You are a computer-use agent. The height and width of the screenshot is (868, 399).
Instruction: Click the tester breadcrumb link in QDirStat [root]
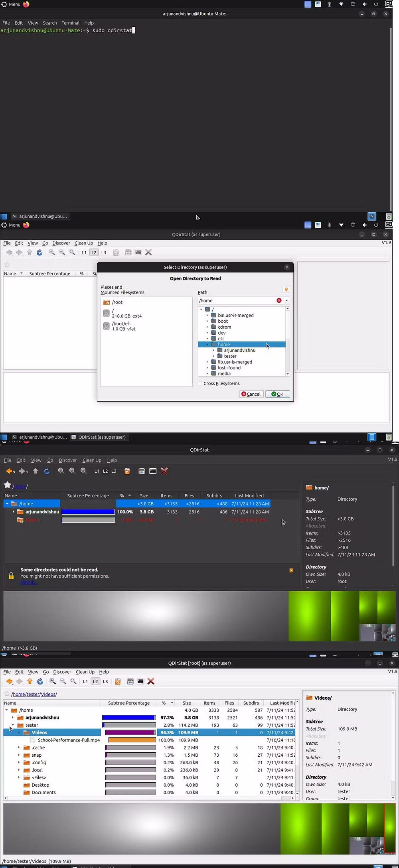[x=33, y=694]
